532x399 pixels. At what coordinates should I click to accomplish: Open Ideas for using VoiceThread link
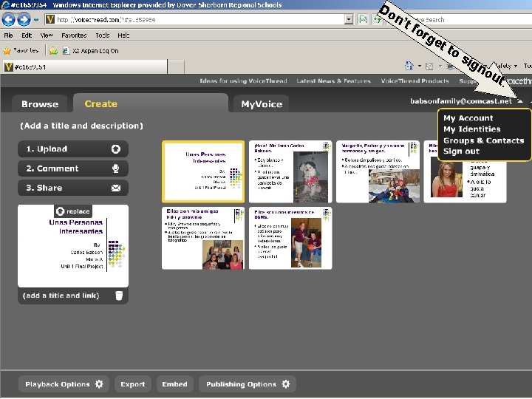point(243,81)
